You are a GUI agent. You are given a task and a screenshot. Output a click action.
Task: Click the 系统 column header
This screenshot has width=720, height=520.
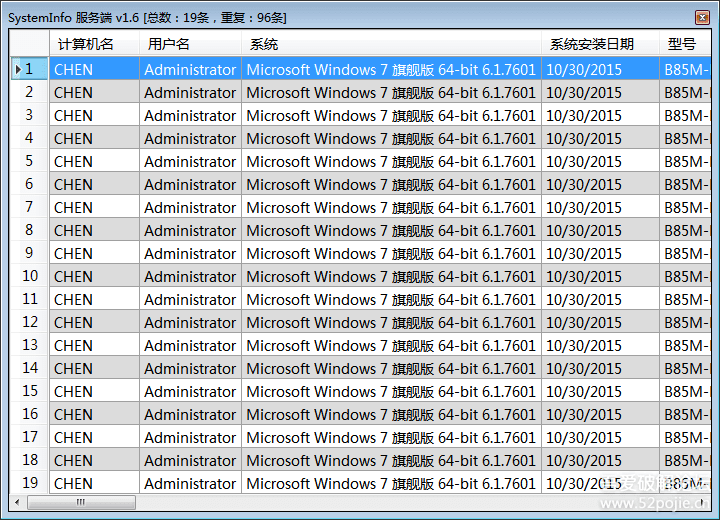[x=391, y=44]
